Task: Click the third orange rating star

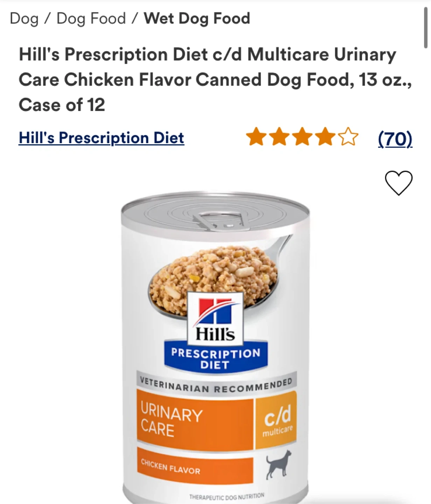Action: point(303,137)
